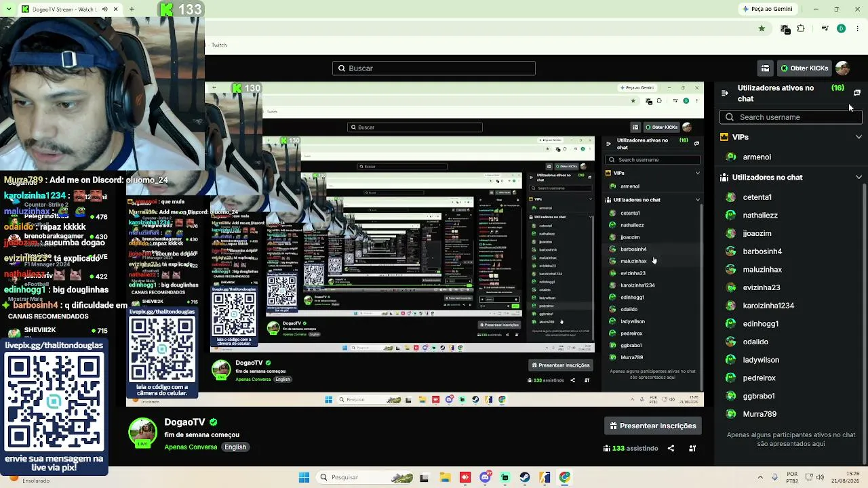Close the DogaoTV Stream browser tab

(115, 9)
